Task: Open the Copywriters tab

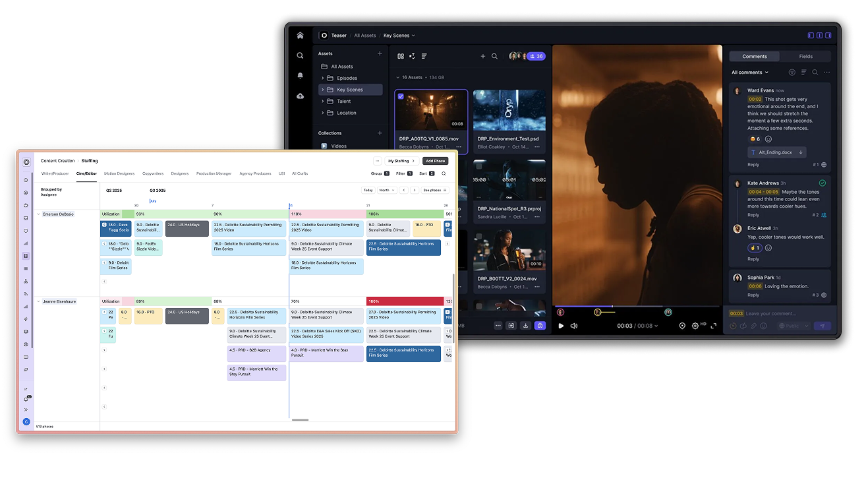Action: (x=153, y=173)
